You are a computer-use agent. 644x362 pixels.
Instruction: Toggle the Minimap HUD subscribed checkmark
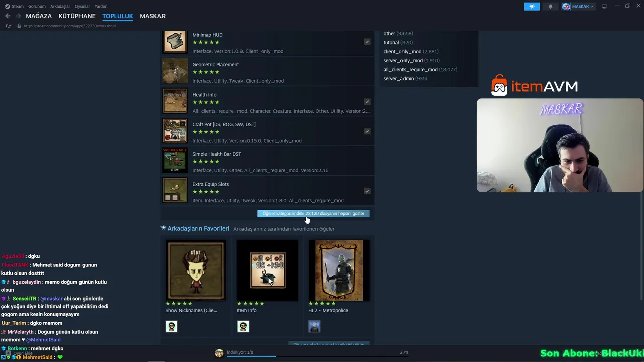(367, 42)
